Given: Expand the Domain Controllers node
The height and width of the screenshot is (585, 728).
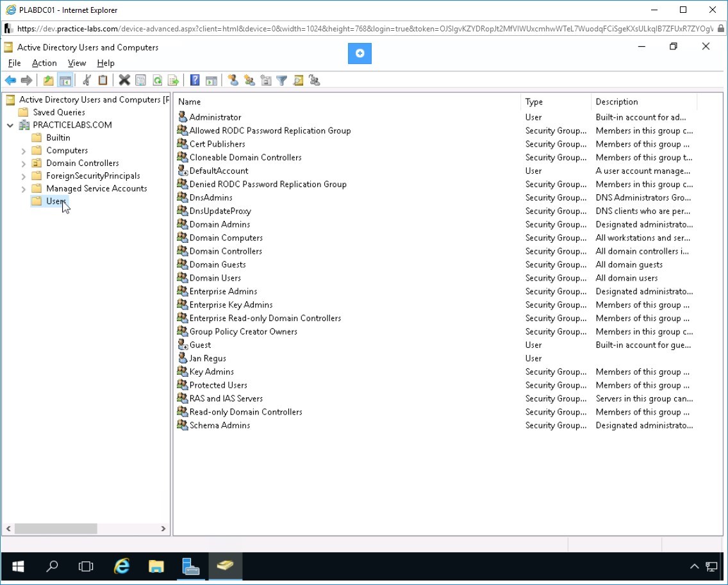Looking at the screenshot, I should pyautogui.click(x=23, y=163).
